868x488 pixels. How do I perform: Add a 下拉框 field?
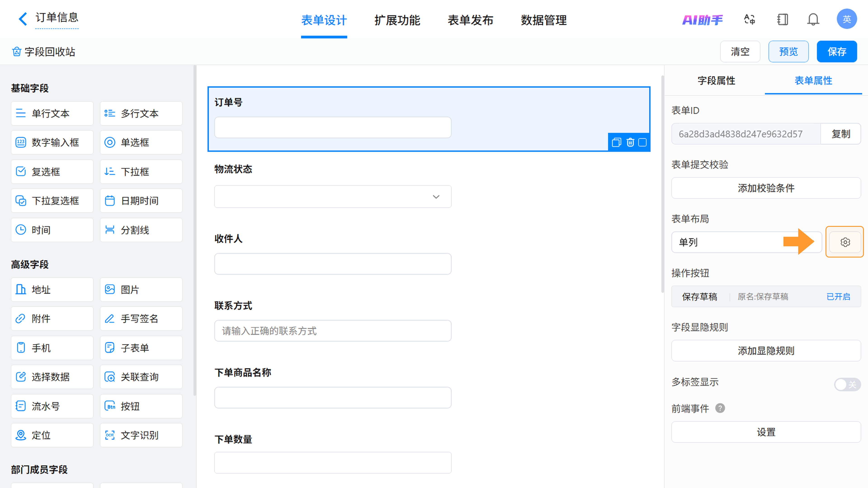pos(141,172)
